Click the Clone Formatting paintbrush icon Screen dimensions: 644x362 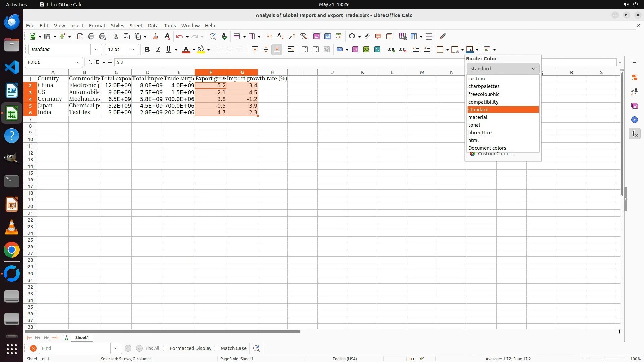[x=155, y=36]
